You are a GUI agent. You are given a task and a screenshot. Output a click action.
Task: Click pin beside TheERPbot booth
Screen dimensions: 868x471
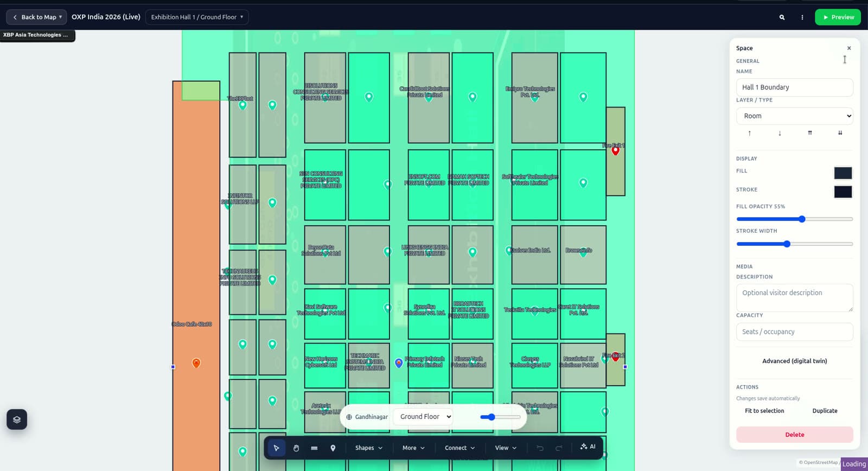pyautogui.click(x=242, y=105)
